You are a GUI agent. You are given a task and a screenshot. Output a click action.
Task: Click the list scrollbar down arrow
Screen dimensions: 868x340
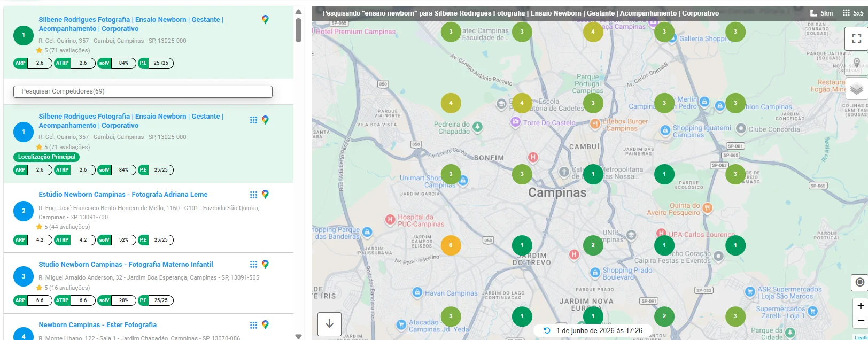pyautogui.click(x=298, y=336)
